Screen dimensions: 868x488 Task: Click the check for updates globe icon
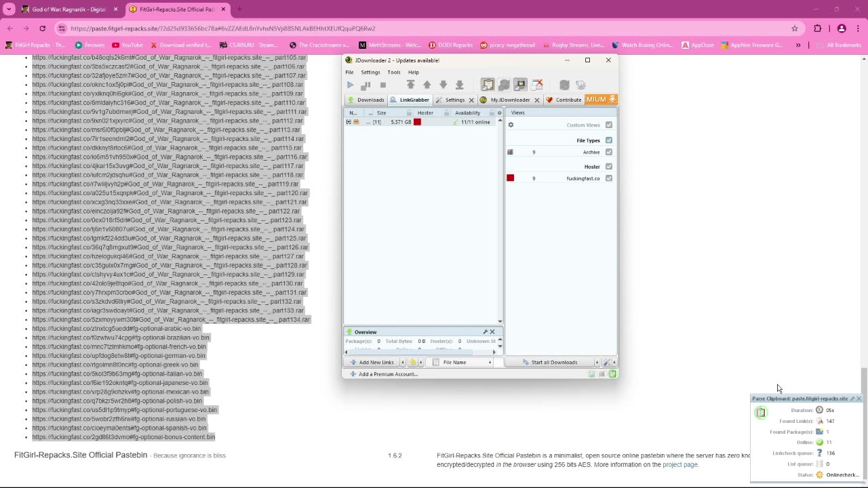tap(580, 85)
